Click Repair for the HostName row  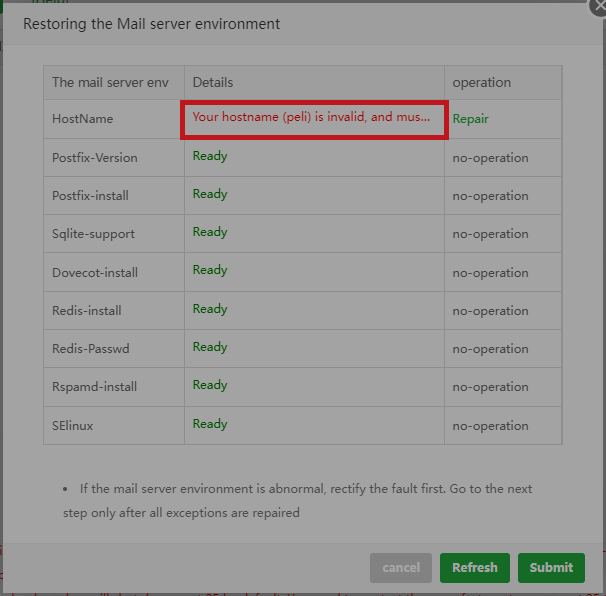470,119
